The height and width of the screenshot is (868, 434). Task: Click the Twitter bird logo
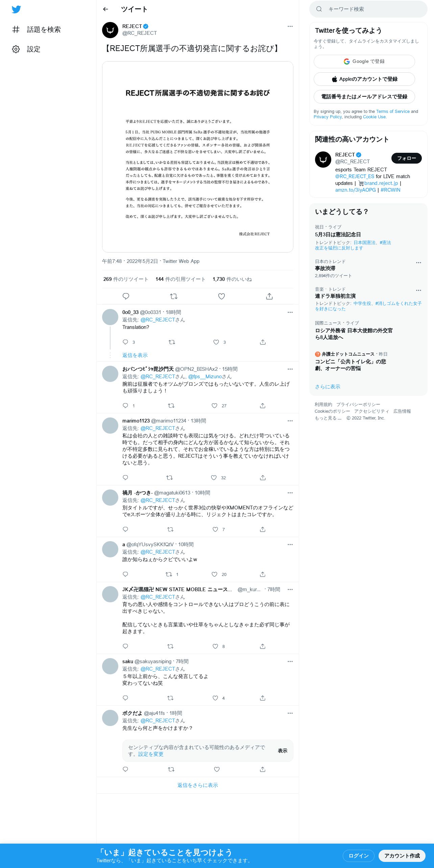(16, 9)
